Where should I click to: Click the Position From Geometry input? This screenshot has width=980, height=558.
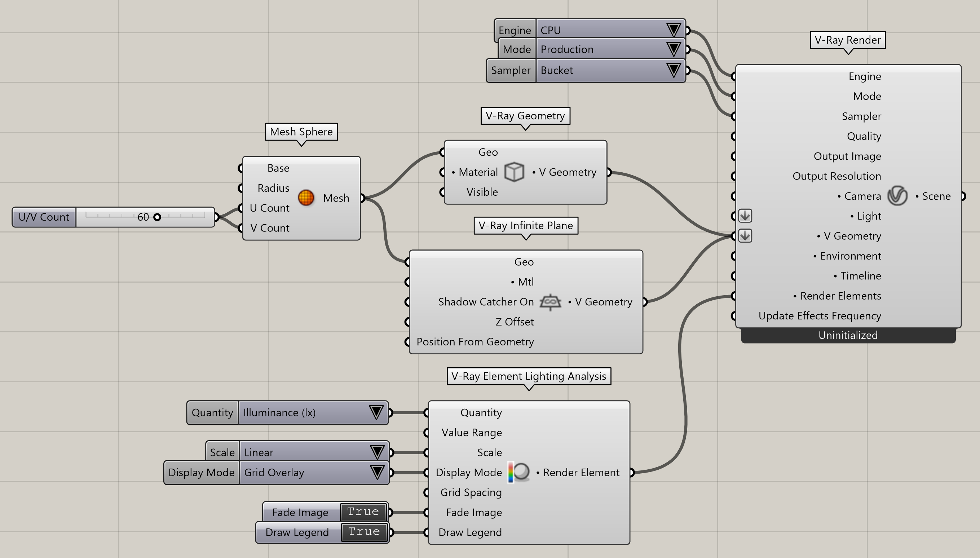pos(475,341)
